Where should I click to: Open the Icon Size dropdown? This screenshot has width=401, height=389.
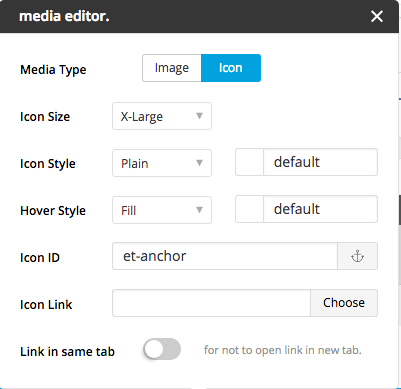tap(162, 116)
